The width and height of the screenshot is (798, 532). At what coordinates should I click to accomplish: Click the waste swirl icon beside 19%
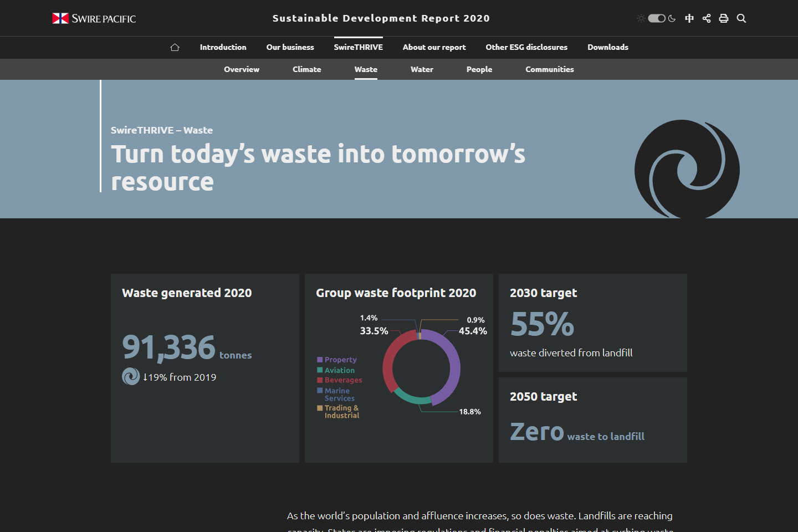(131, 376)
